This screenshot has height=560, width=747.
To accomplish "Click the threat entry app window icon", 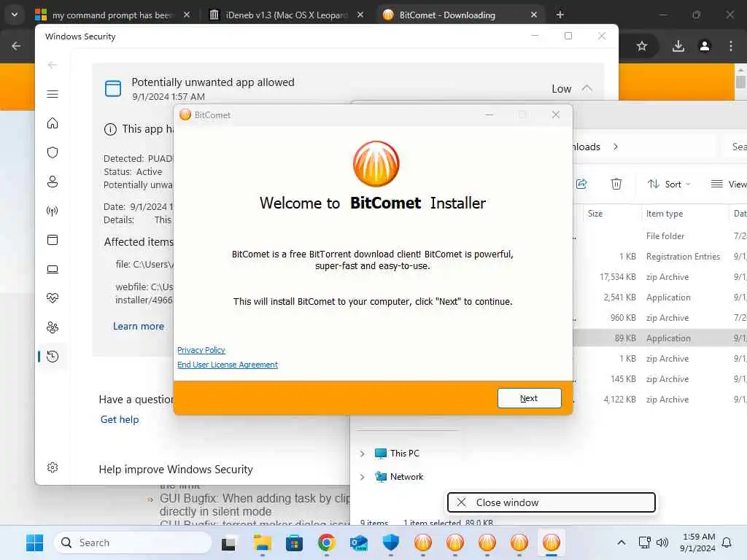I will tap(113, 88).
